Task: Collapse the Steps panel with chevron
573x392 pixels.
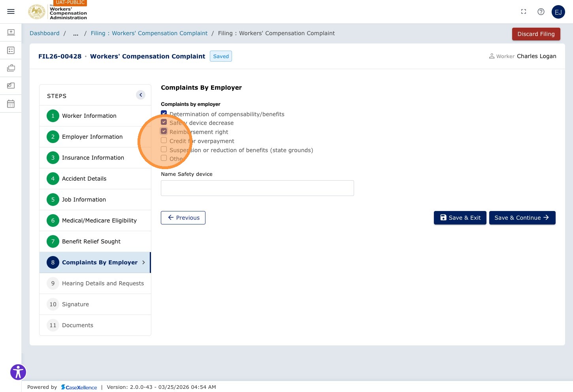Action: point(141,95)
